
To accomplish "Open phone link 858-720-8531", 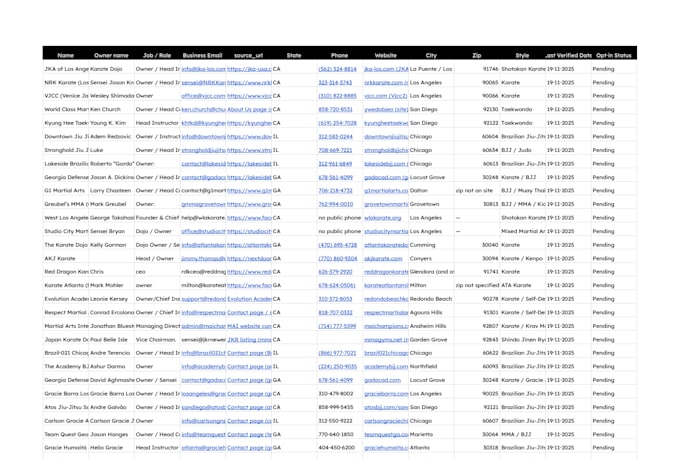I will click(x=335, y=109).
